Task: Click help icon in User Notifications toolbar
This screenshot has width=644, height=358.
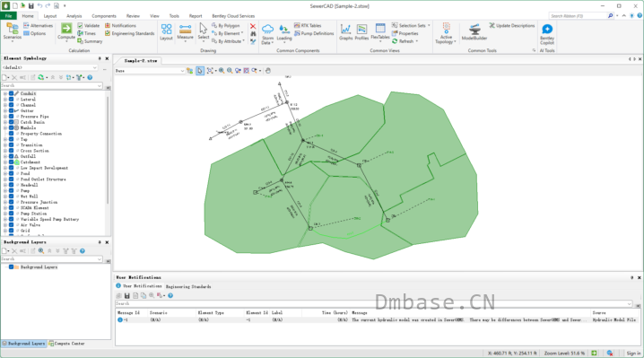Action: pyautogui.click(x=170, y=295)
